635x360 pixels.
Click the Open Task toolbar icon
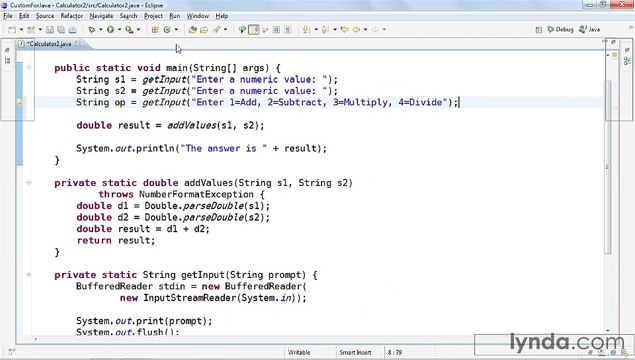click(204, 30)
